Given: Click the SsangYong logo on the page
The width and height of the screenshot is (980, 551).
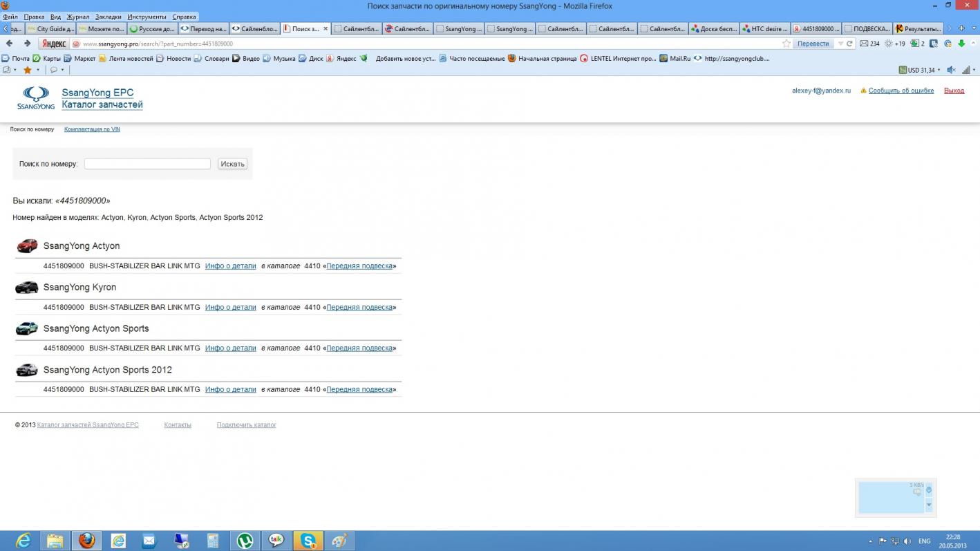Looking at the screenshot, I should coord(36,98).
